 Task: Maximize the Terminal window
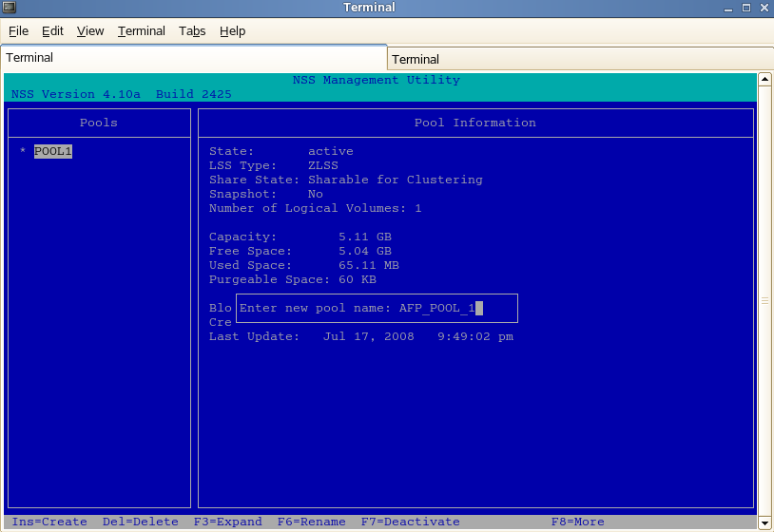click(746, 8)
